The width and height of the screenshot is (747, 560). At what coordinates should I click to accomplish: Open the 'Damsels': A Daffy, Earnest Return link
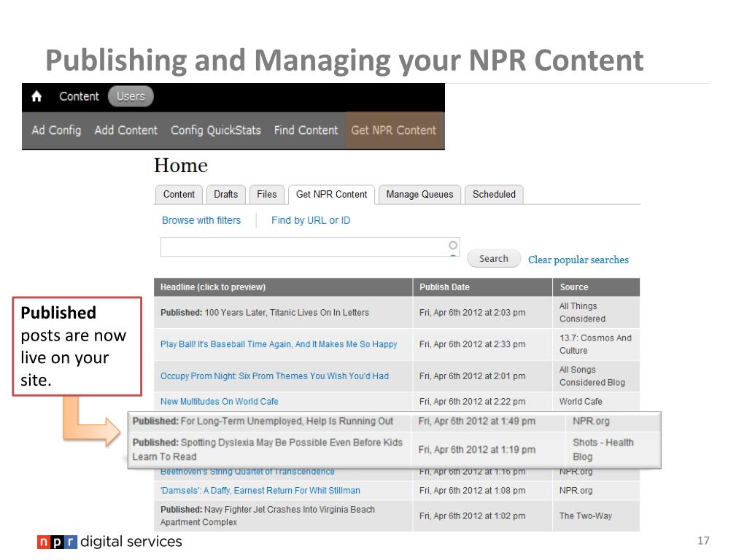click(260, 491)
